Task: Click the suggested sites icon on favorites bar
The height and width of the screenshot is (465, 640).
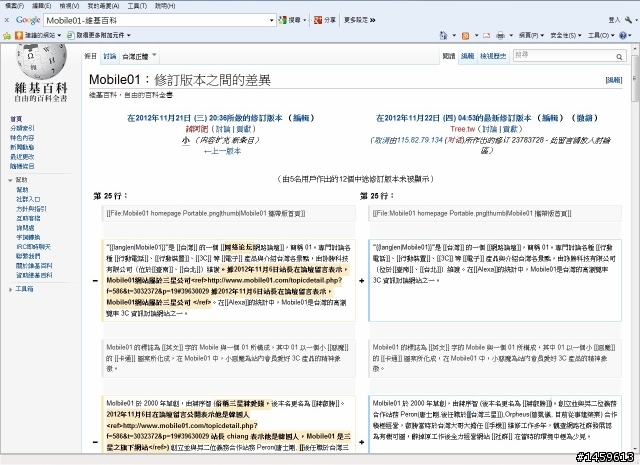Action: click(19, 36)
